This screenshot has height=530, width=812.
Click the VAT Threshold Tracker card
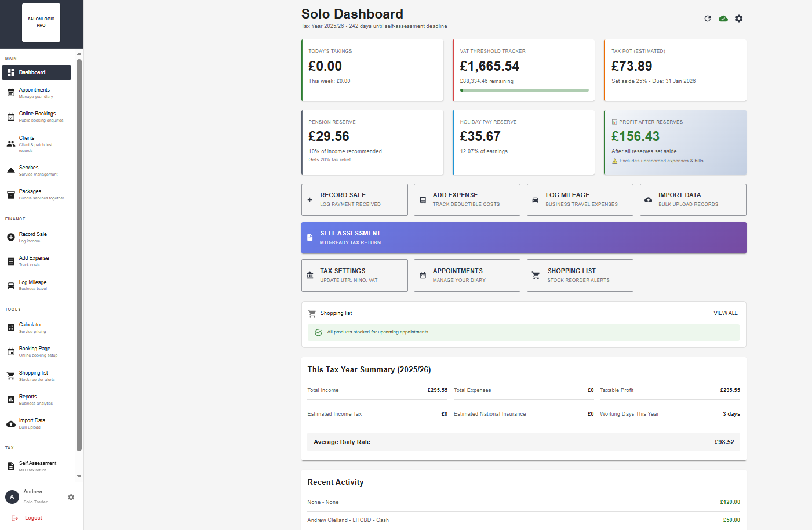coord(524,70)
